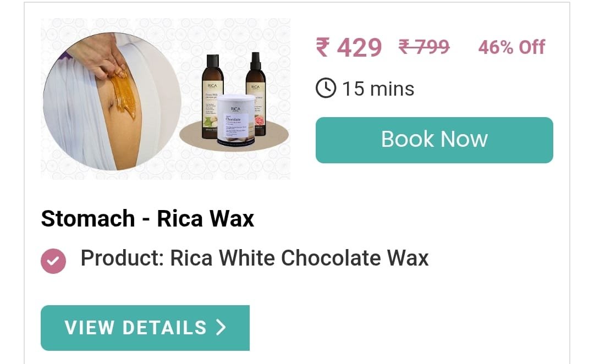The height and width of the screenshot is (364, 594).
Task: Click the VIEW DETAILS label text
Action: tap(136, 328)
